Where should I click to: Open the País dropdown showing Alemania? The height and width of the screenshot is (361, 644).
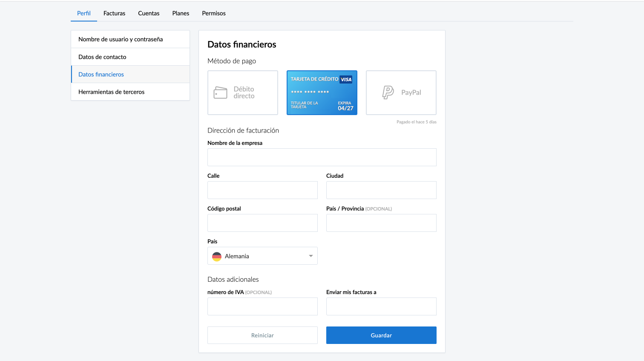click(262, 256)
